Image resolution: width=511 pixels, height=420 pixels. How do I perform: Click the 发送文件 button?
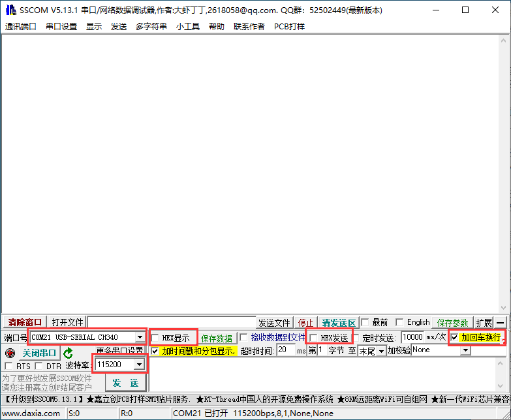click(x=274, y=323)
